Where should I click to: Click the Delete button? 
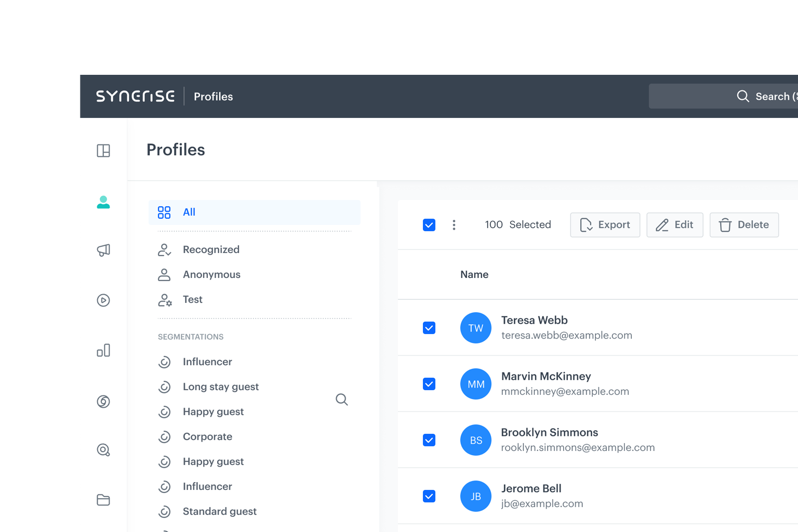point(744,224)
